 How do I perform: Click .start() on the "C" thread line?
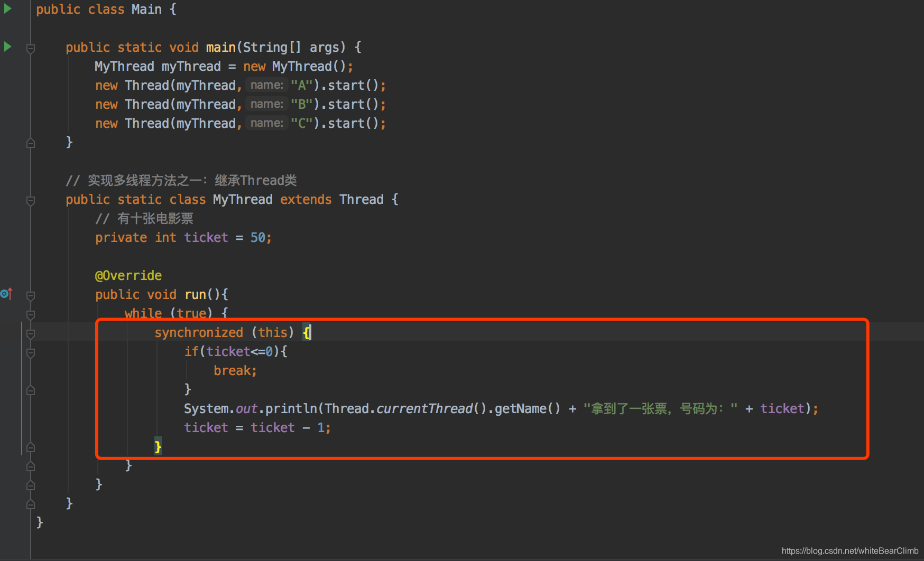click(350, 123)
